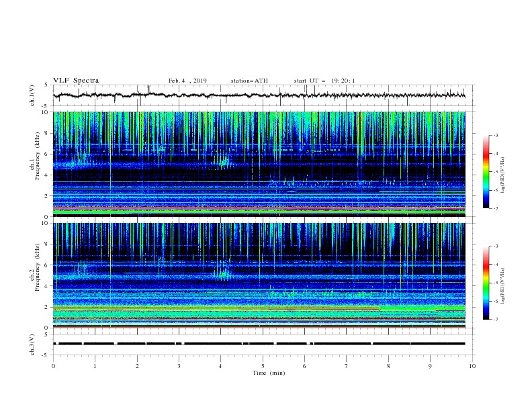Click the ch.1 spectrogram color scale bar
Viewport: 532px width, 411px height.
tap(486, 172)
